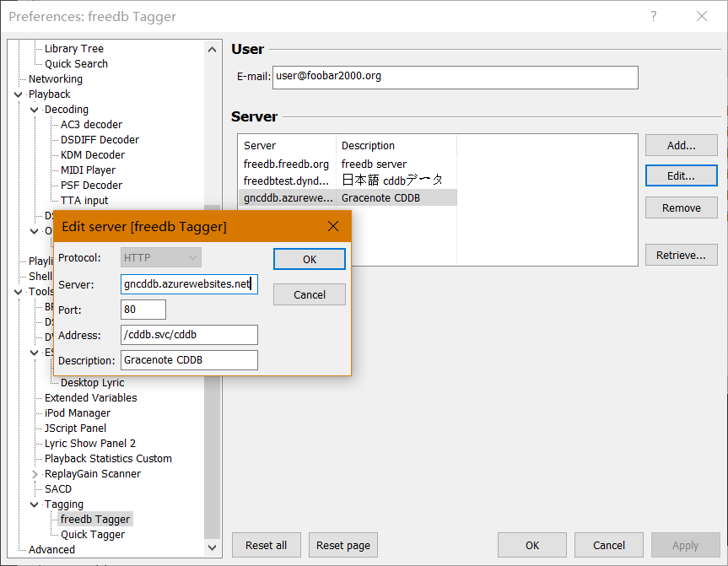Click Reset all button
The height and width of the screenshot is (566, 728).
(x=267, y=545)
